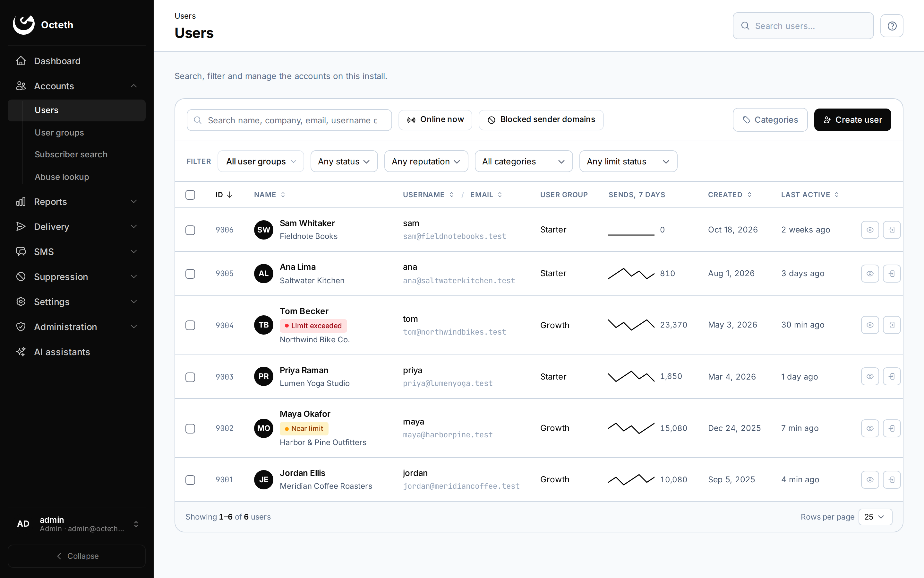Open the help question-mark icon
This screenshot has height=578, width=924.
pyautogui.click(x=892, y=26)
